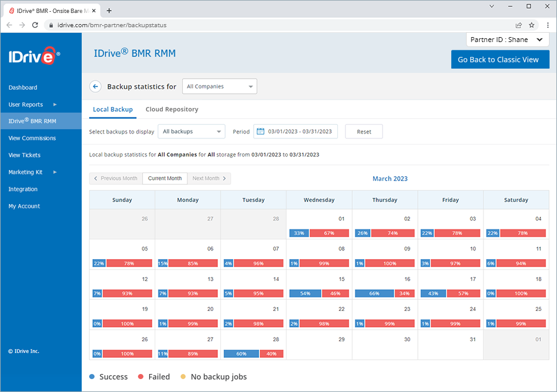Click the IDrive logo in the sidebar

tap(34, 56)
